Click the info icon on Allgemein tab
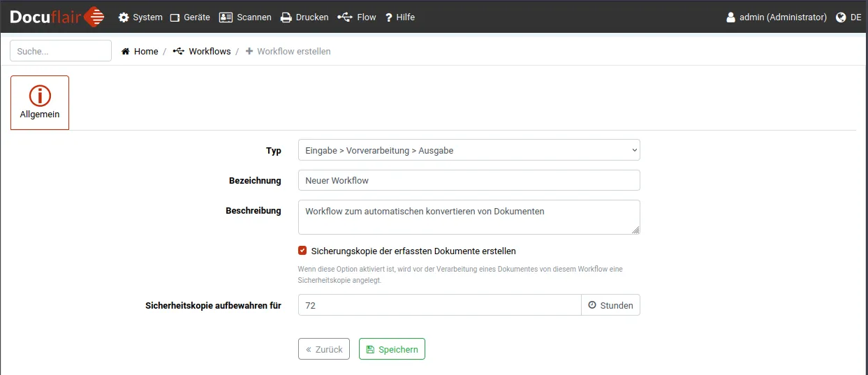This screenshot has height=375, width=868. (40, 95)
